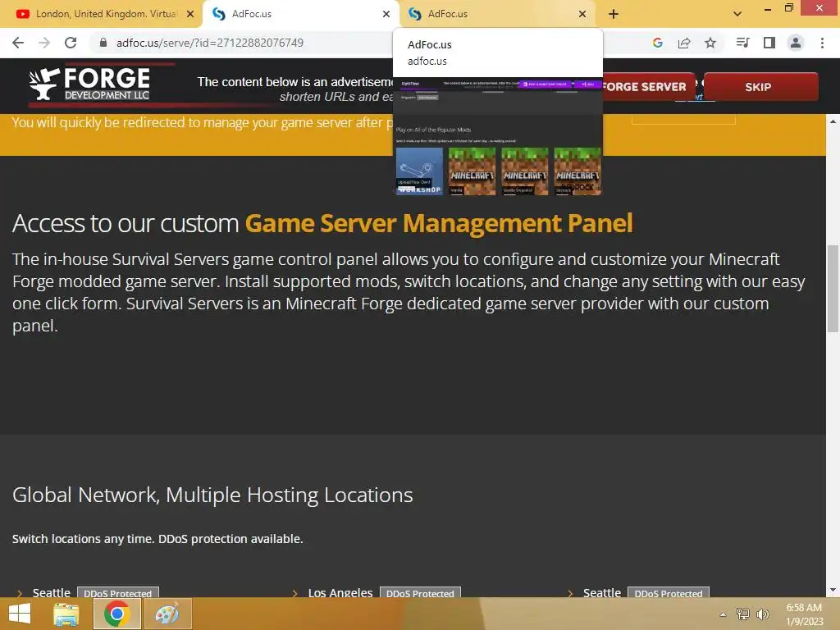Screen dimensions: 840x630
Task: View site info via the padlock icon
Action: 103,43
